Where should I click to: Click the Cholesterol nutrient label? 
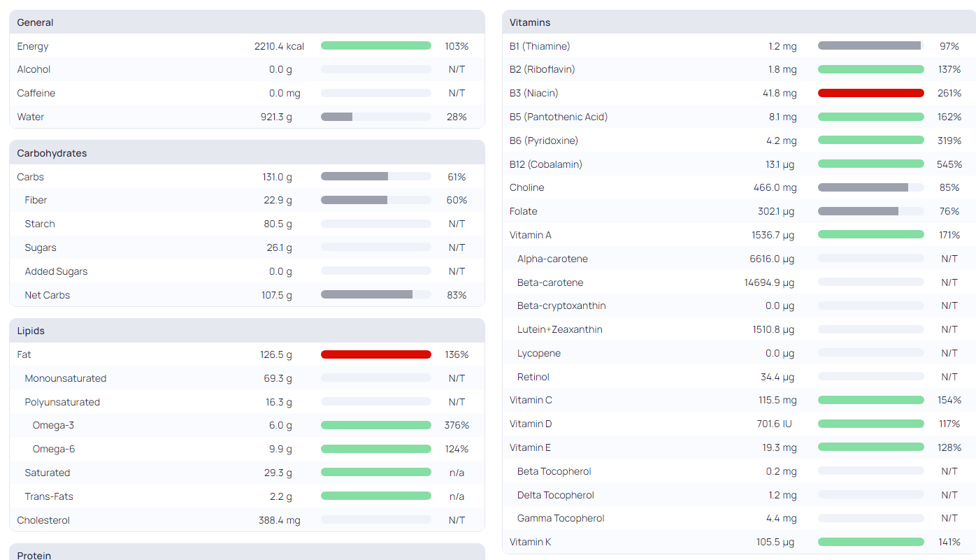(43, 520)
